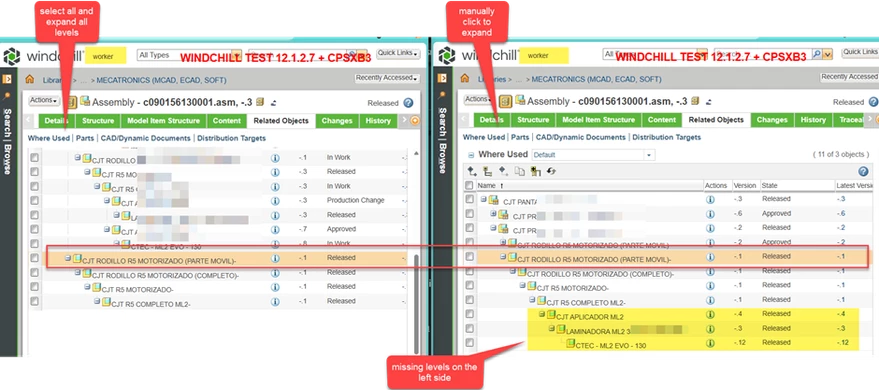Click the -.12 latest version link in the right CTEC row
The width and height of the screenshot is (879, 390).
point(844,343)
